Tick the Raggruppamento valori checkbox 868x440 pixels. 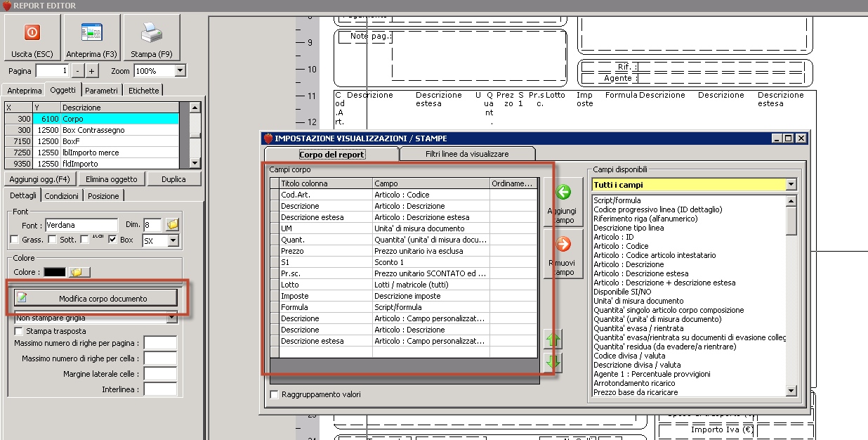(x=275, y=394)
